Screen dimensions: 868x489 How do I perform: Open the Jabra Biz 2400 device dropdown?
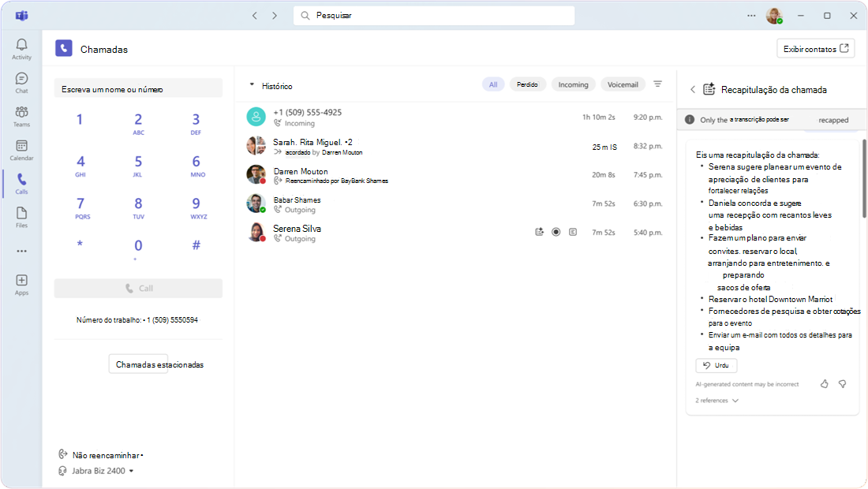pos(96,471)
